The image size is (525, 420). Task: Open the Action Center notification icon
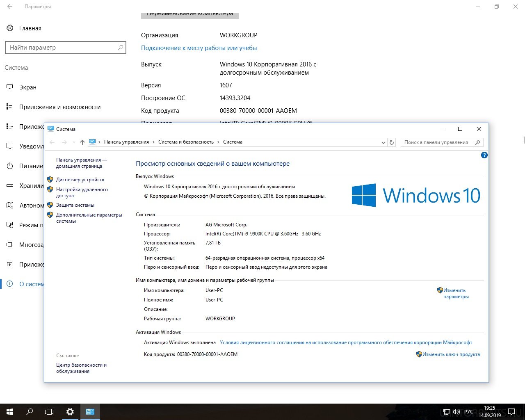click(x=511, y=412)
